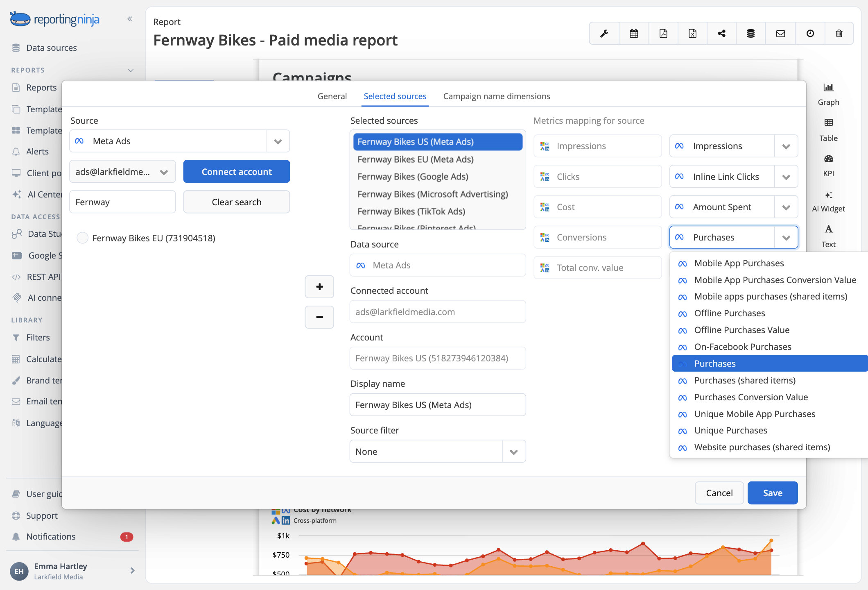Edit the Display name field

pyautogui.click(x=438, y=405)
